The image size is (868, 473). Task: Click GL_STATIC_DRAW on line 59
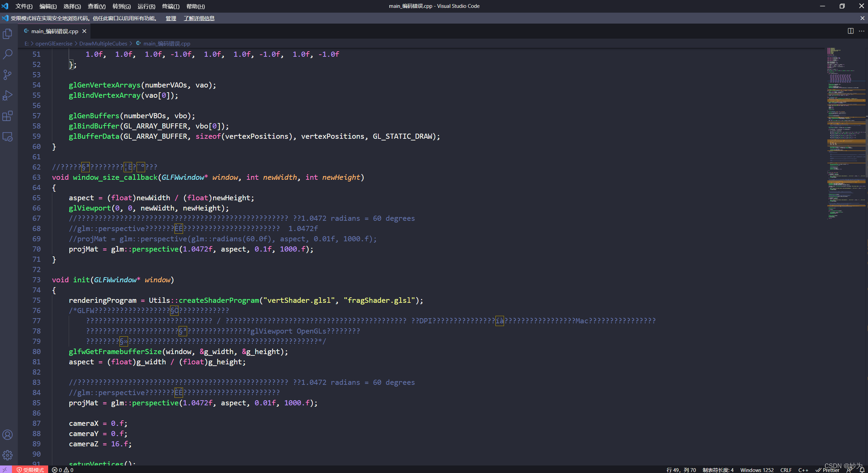click(x=403, y=136)
